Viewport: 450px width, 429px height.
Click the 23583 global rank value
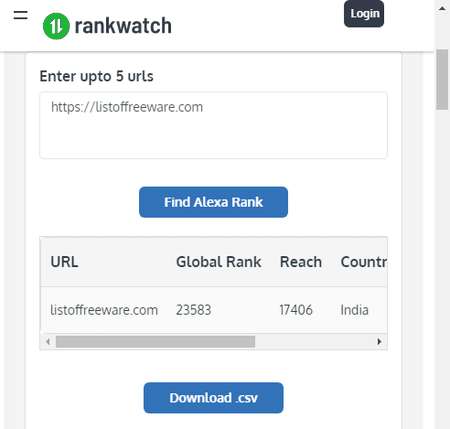(x=194, y=310)
